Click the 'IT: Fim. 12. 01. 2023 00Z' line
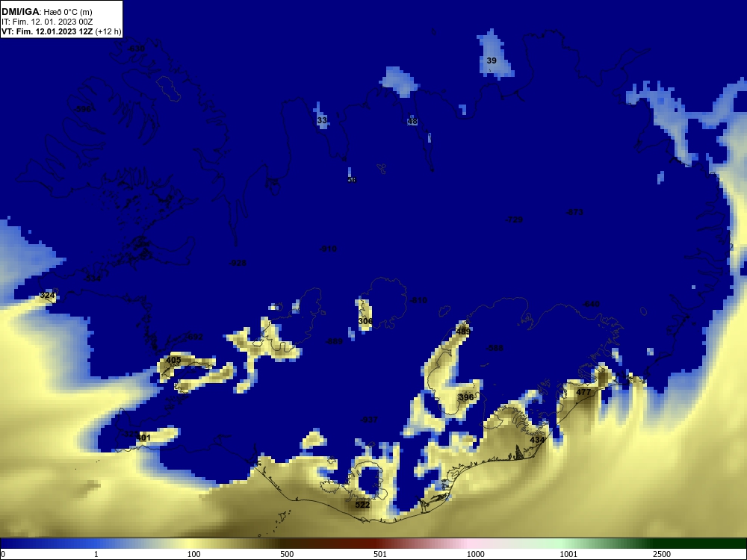 click(47, 22)
